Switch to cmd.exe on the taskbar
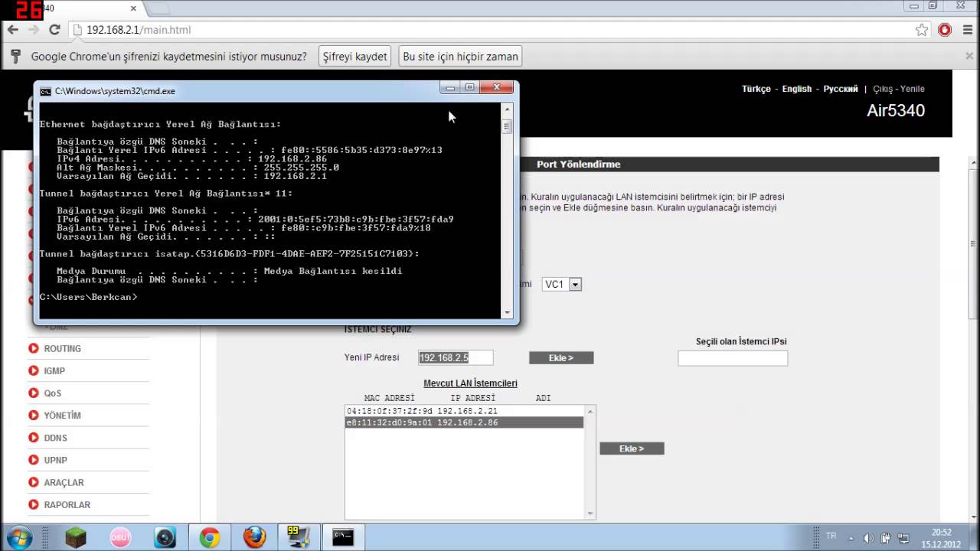The height and width of the screenshot is (551, 980). (x=343, y=537)
